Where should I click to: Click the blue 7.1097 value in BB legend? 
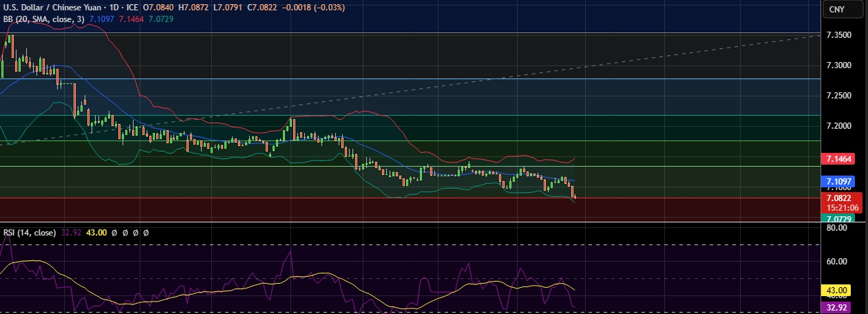click(103, 19)
